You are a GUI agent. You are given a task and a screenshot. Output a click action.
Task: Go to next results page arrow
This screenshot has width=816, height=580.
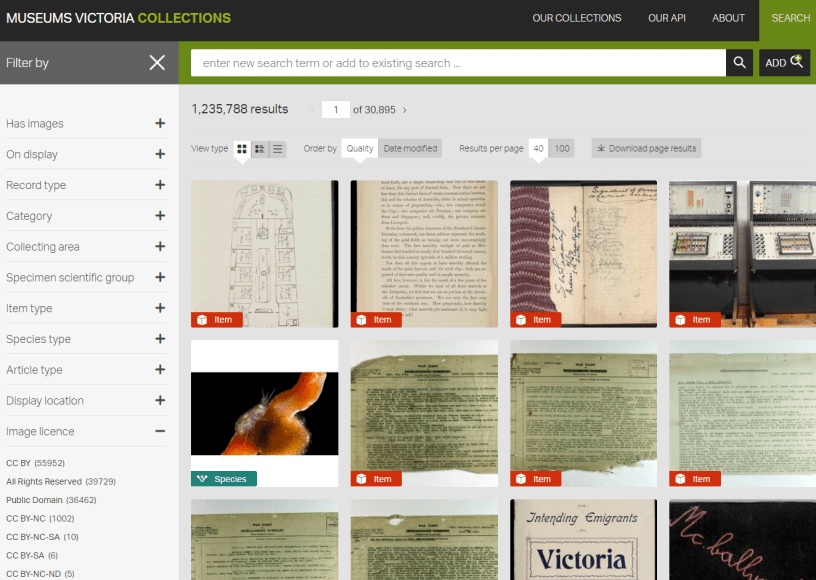click(405, 110)
